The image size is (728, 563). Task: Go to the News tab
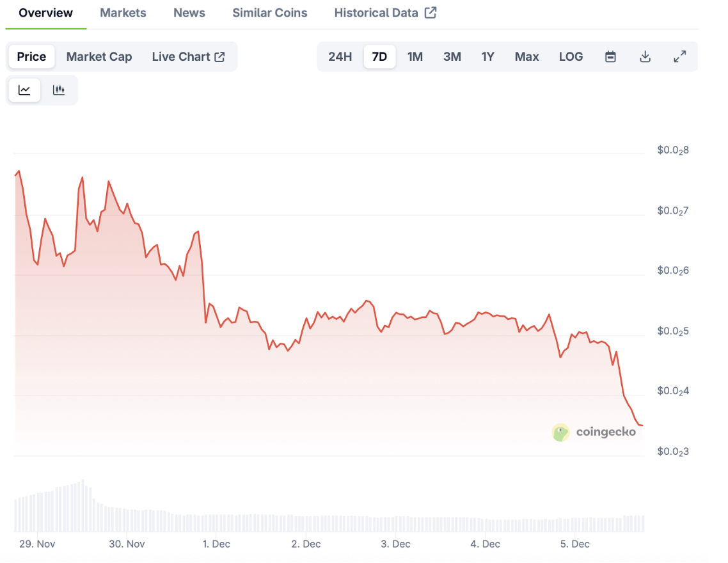click(x=189, y=13)
